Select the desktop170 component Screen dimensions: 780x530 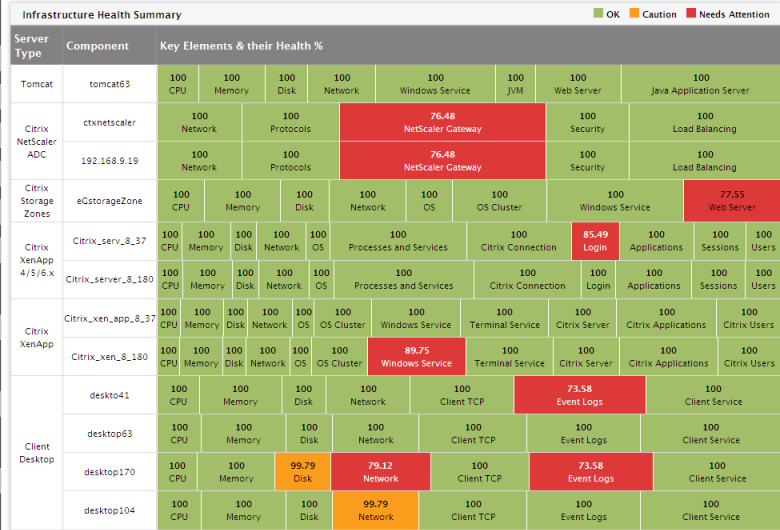point(109,472)
